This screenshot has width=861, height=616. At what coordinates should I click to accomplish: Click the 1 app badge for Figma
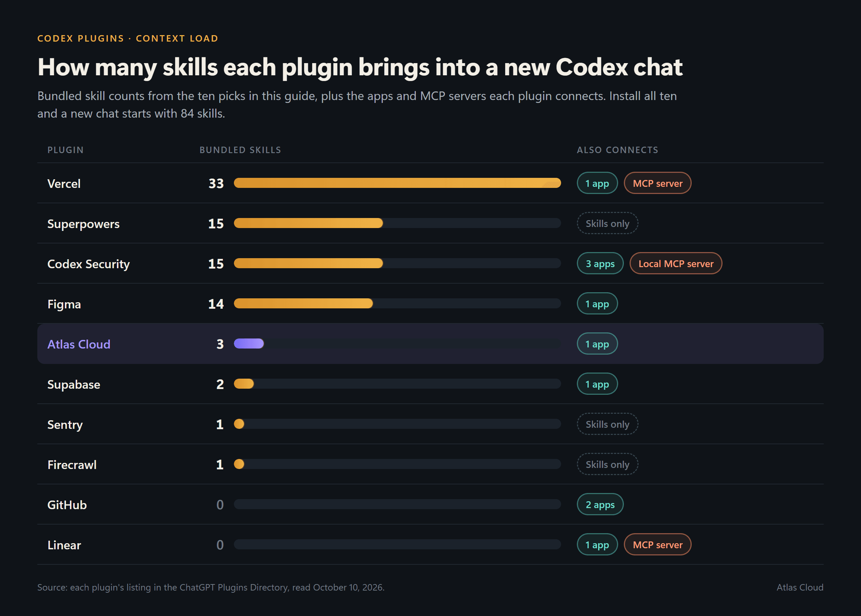point(597,304)
